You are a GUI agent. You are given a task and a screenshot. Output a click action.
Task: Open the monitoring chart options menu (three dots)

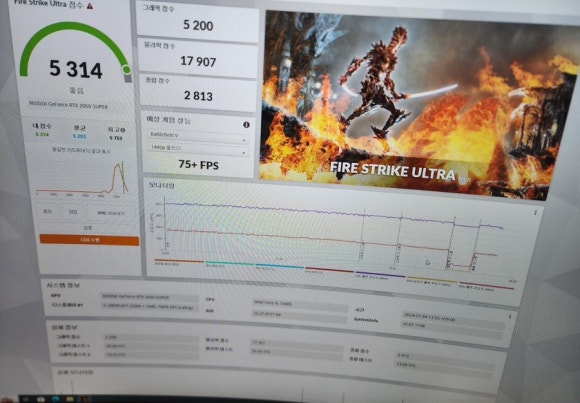point(535,212)
